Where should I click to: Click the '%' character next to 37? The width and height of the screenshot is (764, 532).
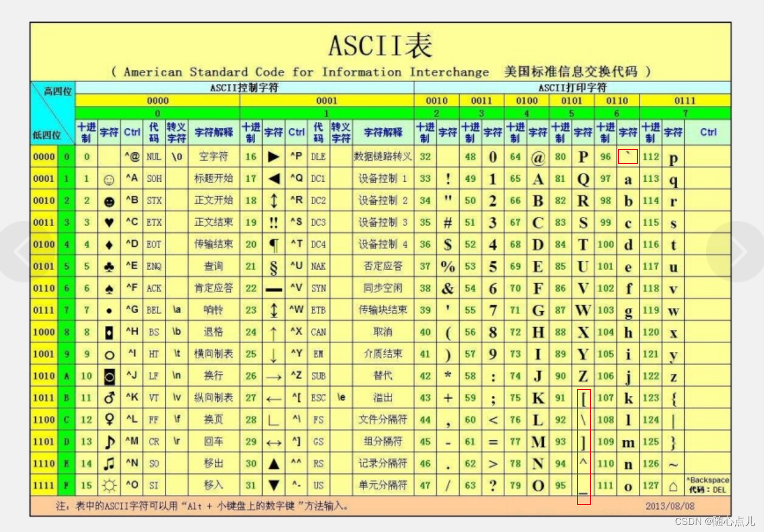448,267
